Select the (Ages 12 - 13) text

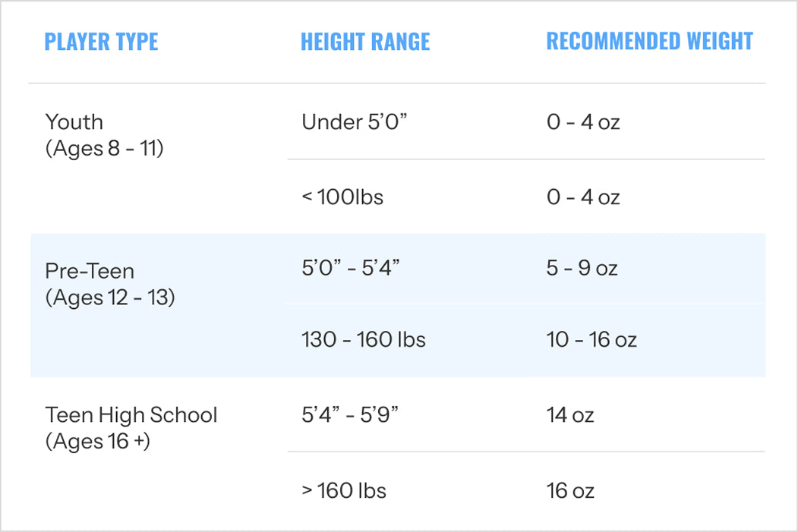(110, 297)
